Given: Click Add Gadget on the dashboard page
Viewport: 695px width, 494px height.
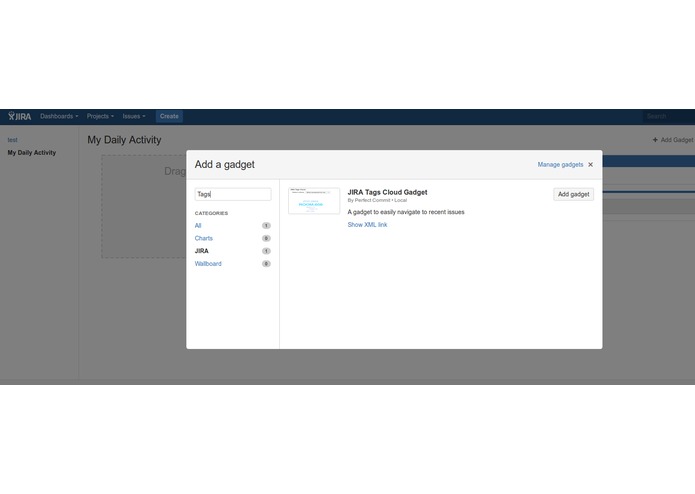Looking at the screenshot, I should click(x=673, y=140).
